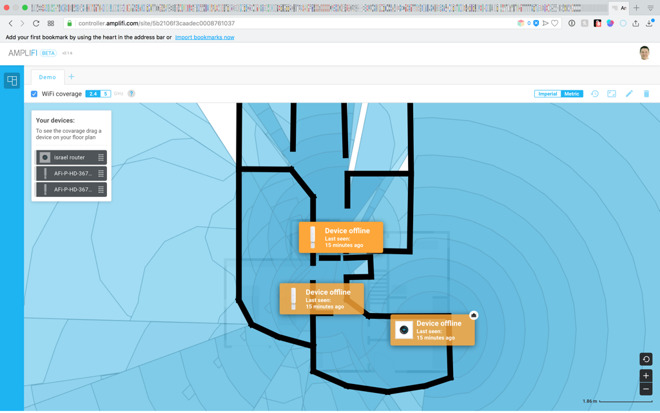Click the floor plan image icon
The width and height of the screenshot is (660, 413).
[612, 94]
